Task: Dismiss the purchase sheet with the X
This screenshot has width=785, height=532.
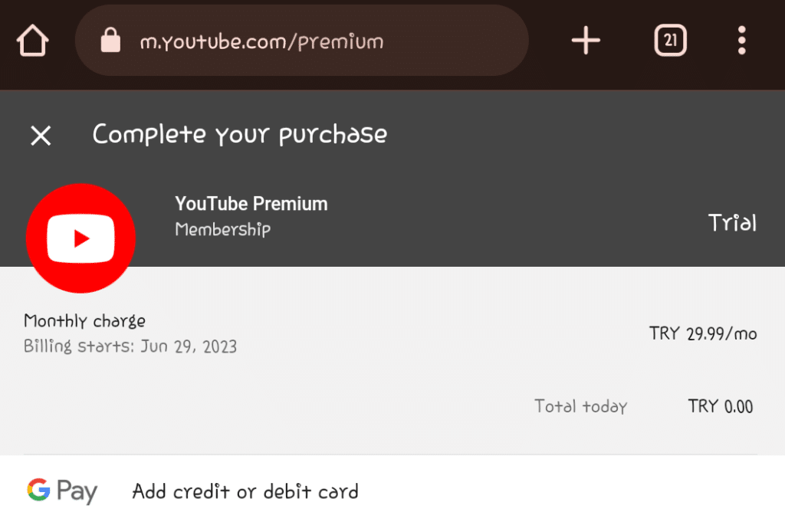Action: (40, 136)
